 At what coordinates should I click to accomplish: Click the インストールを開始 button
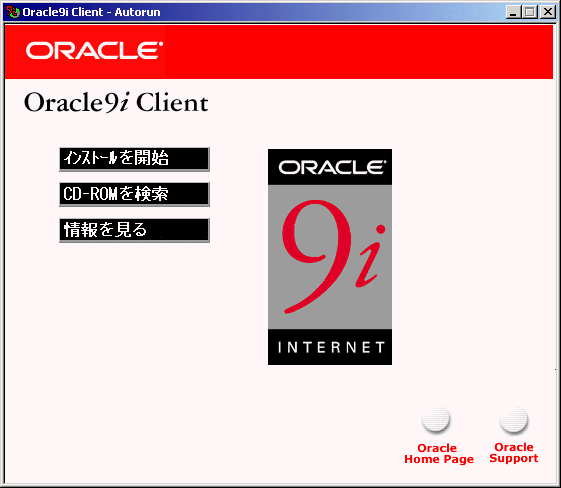point(134,159)
